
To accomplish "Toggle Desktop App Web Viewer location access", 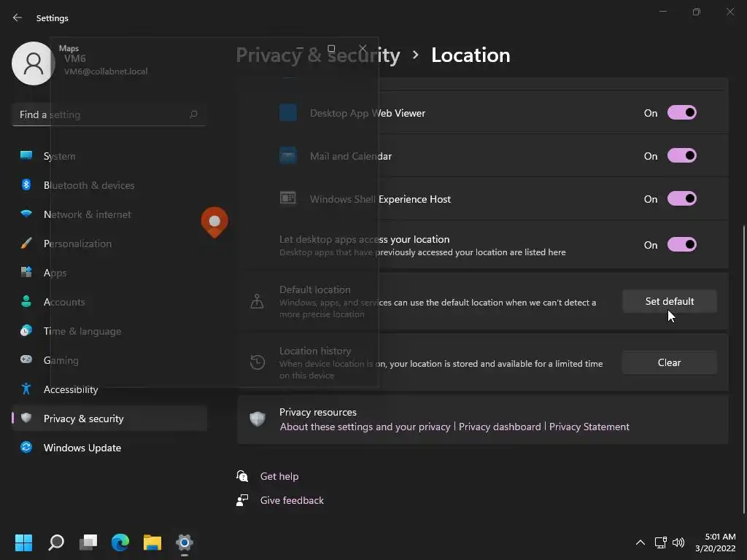I will pos(682,113).
